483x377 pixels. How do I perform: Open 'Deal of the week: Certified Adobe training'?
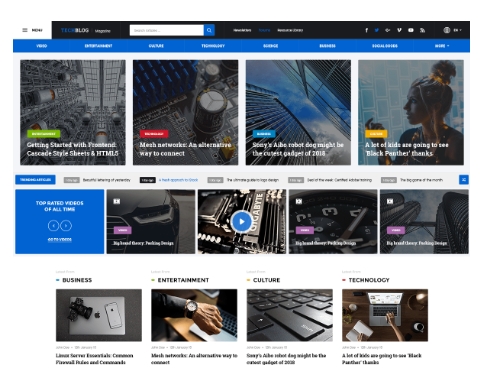[x=339, y=180]
